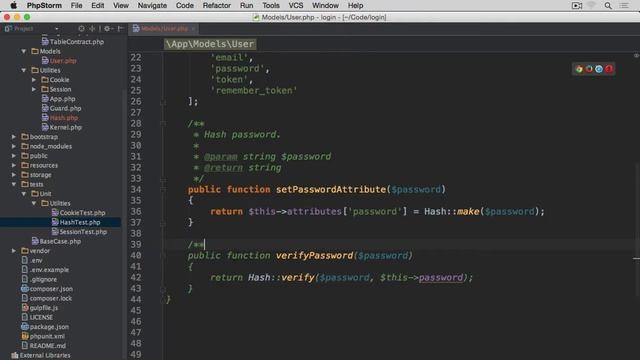This screenshot has width=640, height=360.
Task: Open the PhpStorm app menu
Action: [44, 5]
